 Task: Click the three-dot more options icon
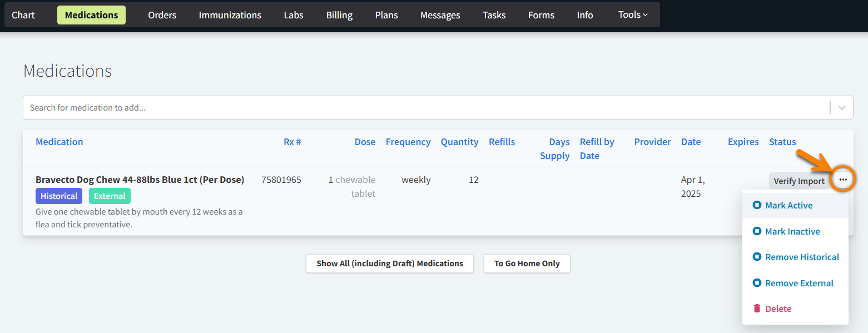[x=843, y=180]
